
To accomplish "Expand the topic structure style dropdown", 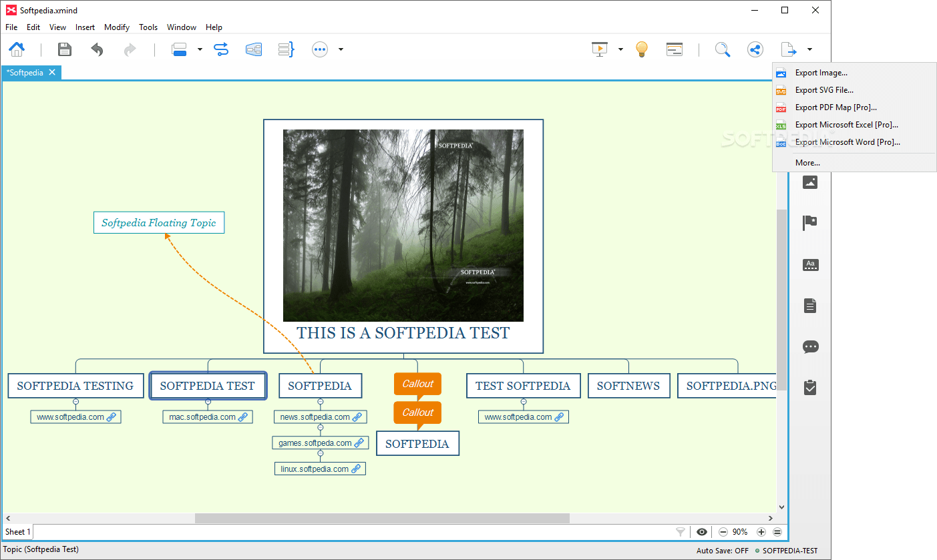I will [x=198, y=49].
